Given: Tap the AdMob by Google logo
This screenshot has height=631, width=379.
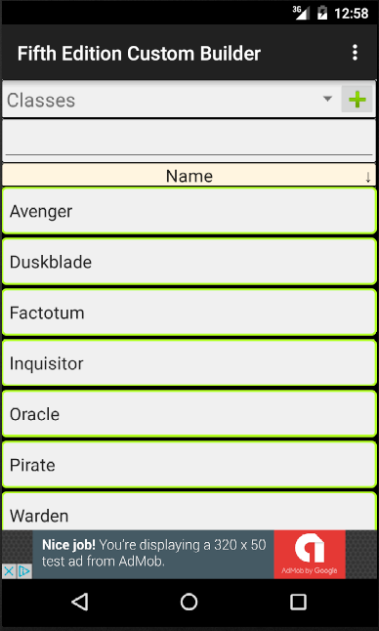Looking at the screenshot, I should (x=309, y=554).
